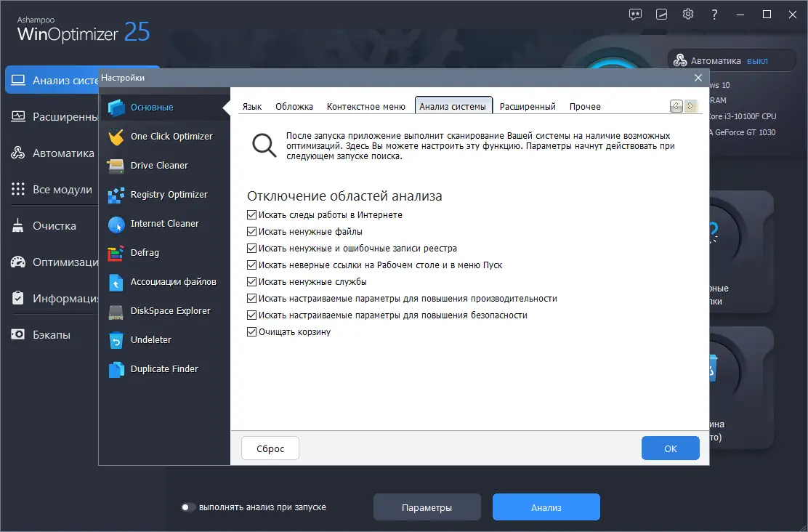The width and height of the screenshot is (808, 532).
Task: Click the Оптимизация gauge icon
Action: pos(18,262)
